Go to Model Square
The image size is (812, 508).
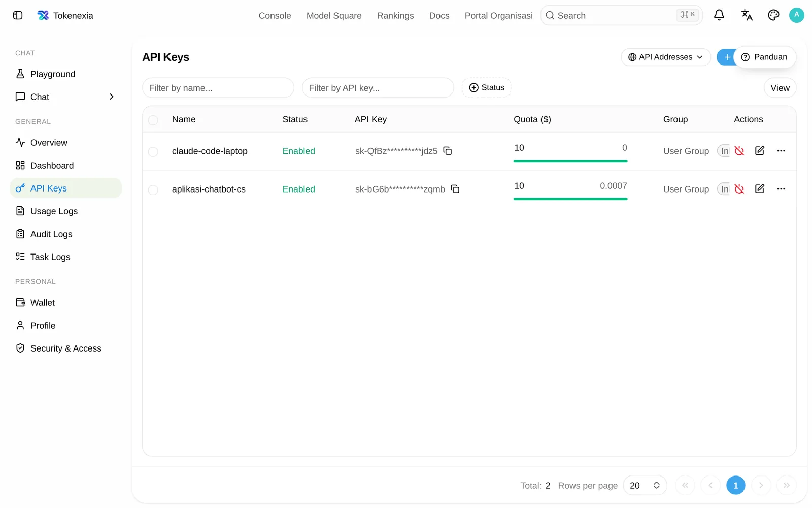point(334,16)
